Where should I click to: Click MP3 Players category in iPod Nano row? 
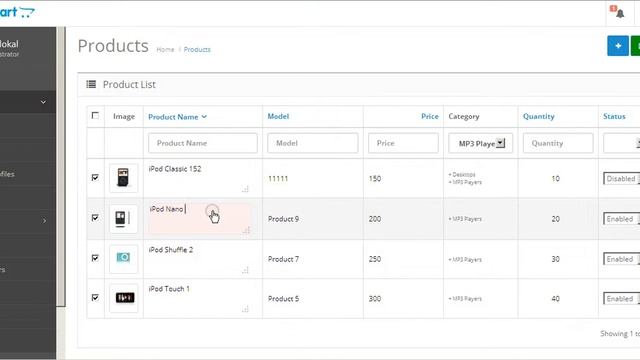[x=465, y=219]
